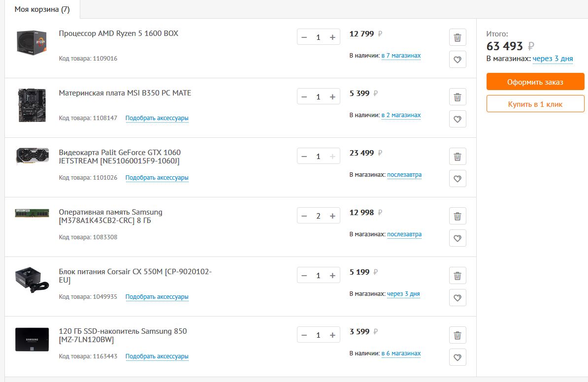Remove the Palit GeForce GTX 1060 from cart
Screen dimensions: 588x382
pos(457,157)
